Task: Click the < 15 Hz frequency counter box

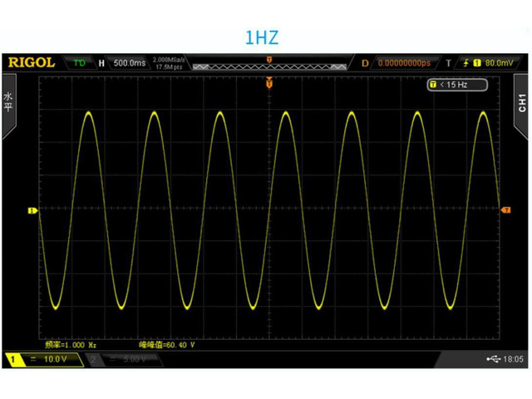Action: coord(457,85)
